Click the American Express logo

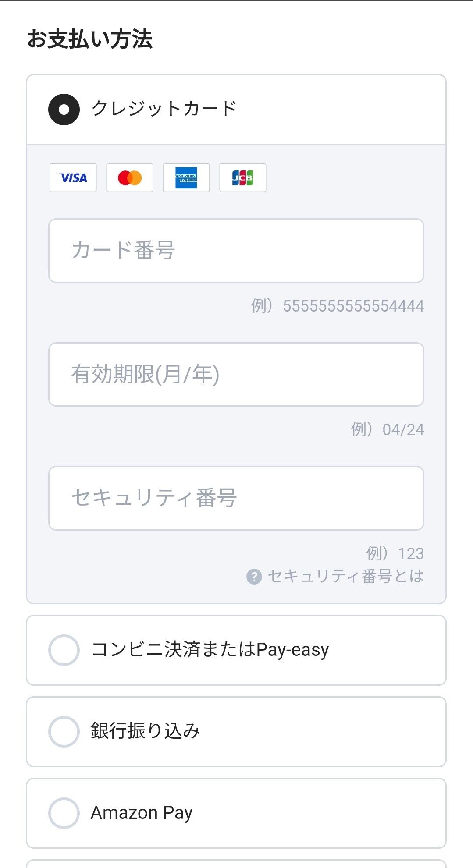click(186, 178)
